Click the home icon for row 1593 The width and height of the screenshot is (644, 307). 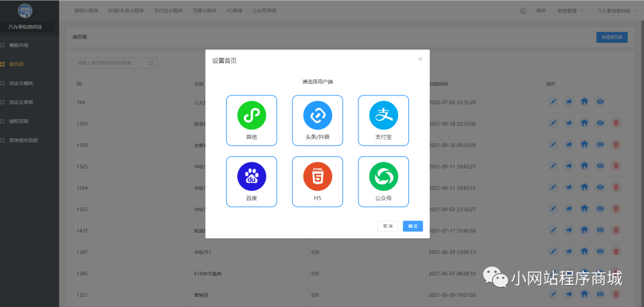pyautogui.click(x=584, y=123)
